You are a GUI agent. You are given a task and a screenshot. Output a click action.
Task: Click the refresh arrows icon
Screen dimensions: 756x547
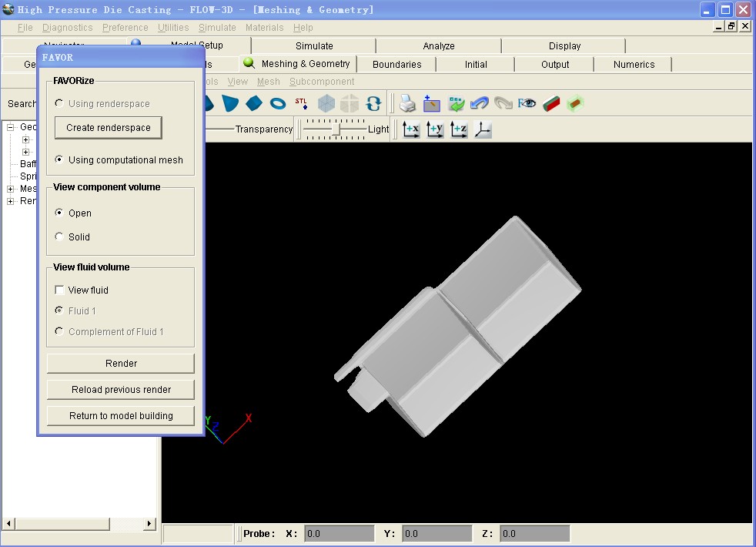373,103
